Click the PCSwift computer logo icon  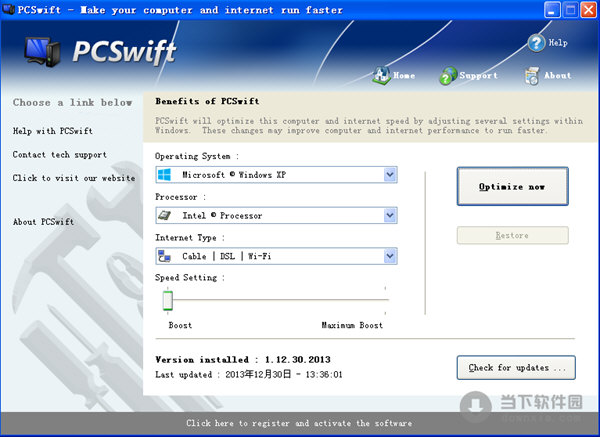(42, 52)
